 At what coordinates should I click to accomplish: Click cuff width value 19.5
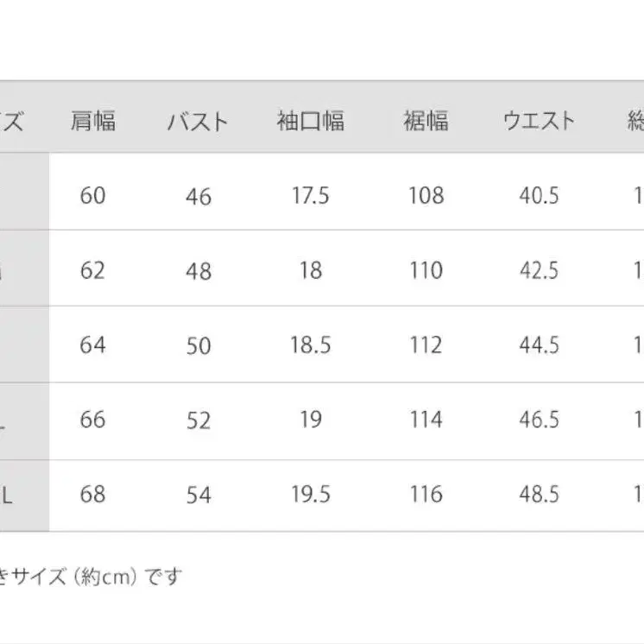pyautogui.click(x=311, y=494)
